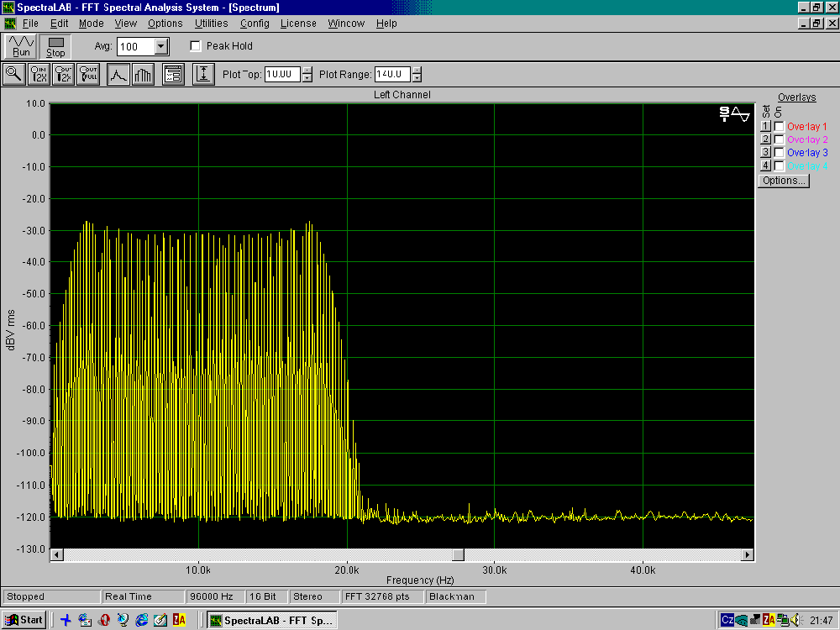This screenshot has height=630, width=840.
Task: Click the Start button
Action: click(x=24, y=621)
